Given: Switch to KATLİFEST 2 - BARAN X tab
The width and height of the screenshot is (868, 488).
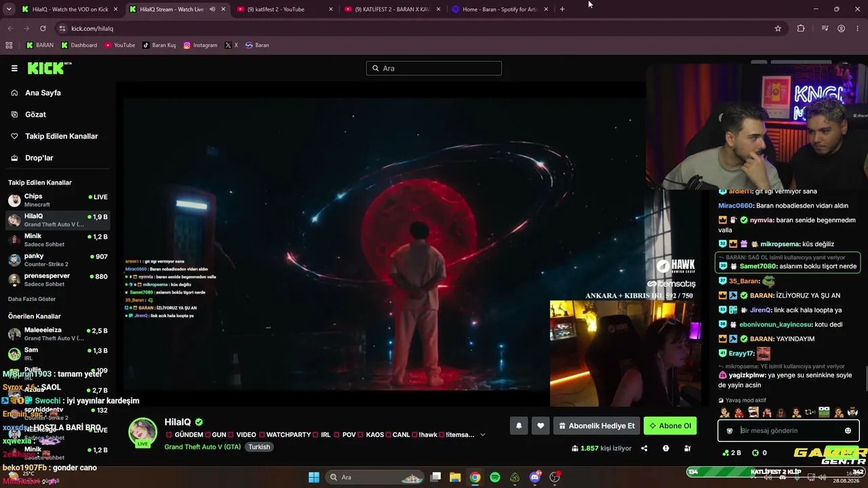Looking at the screenshot, I should coord(392,9).
